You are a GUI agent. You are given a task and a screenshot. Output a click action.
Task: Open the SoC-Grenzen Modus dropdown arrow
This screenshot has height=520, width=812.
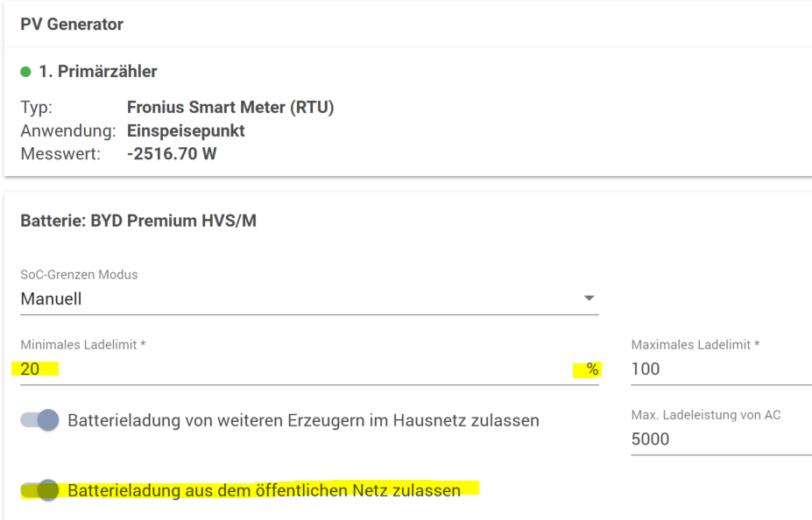click(589, 298)
